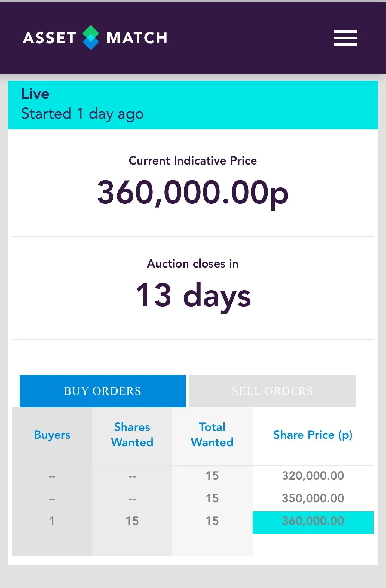
Task: Click the Share Price (p) header
Action: coord(313,435)
